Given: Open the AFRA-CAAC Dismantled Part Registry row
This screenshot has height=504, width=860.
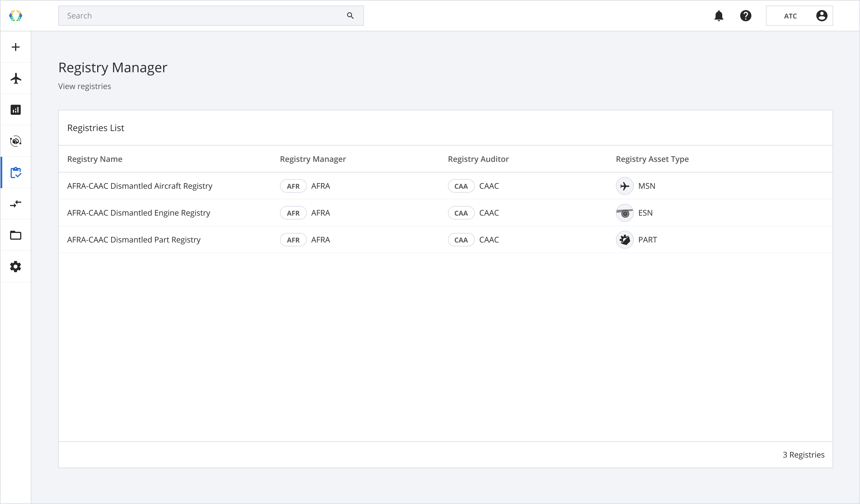Looking at the screenshot, I should click(x=134, y=240).
